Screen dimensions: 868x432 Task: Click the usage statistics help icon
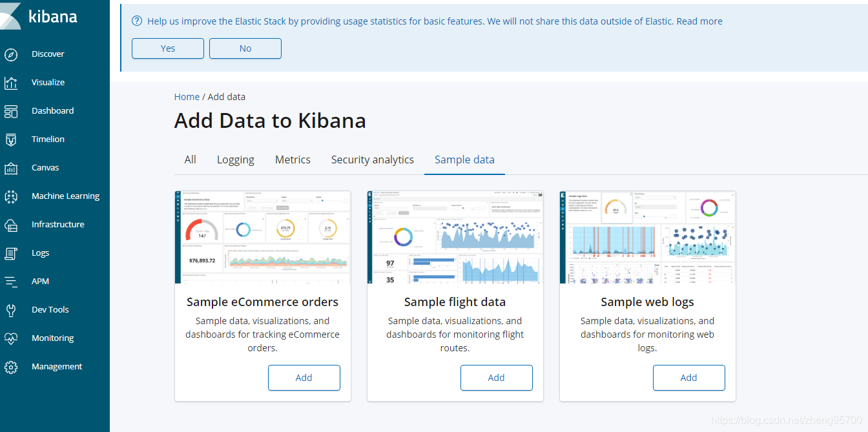[137, 21]
